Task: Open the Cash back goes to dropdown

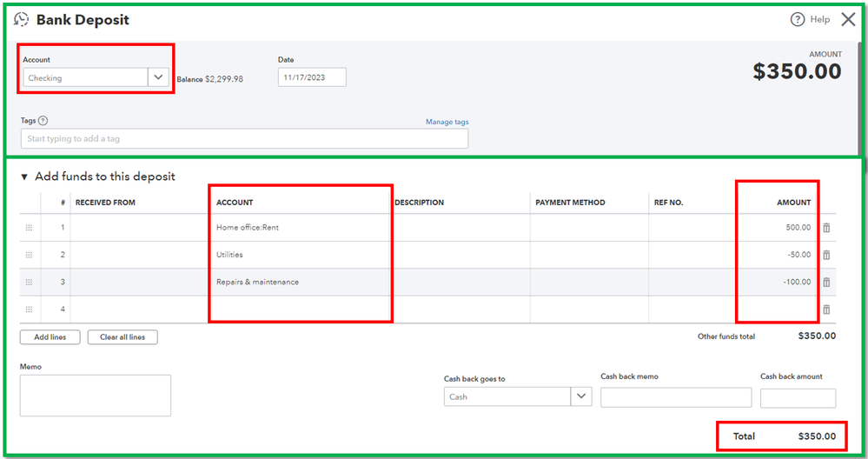Action: (580, 396)
